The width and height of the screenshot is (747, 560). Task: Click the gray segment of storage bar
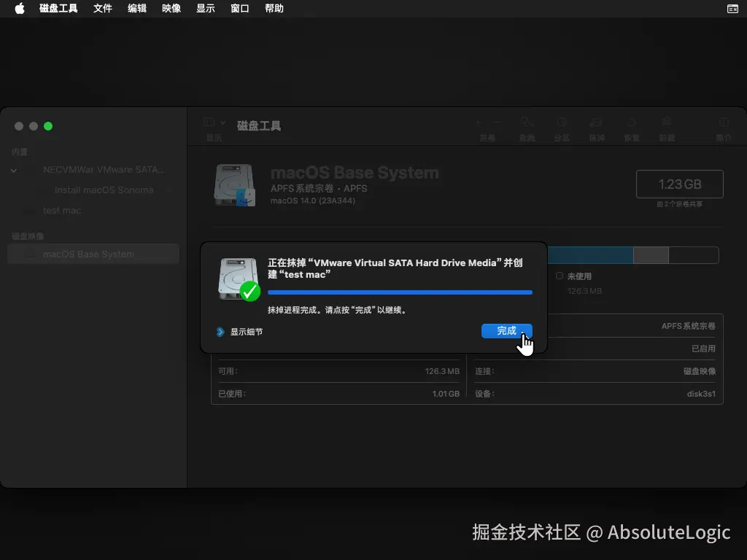(651, 255)
